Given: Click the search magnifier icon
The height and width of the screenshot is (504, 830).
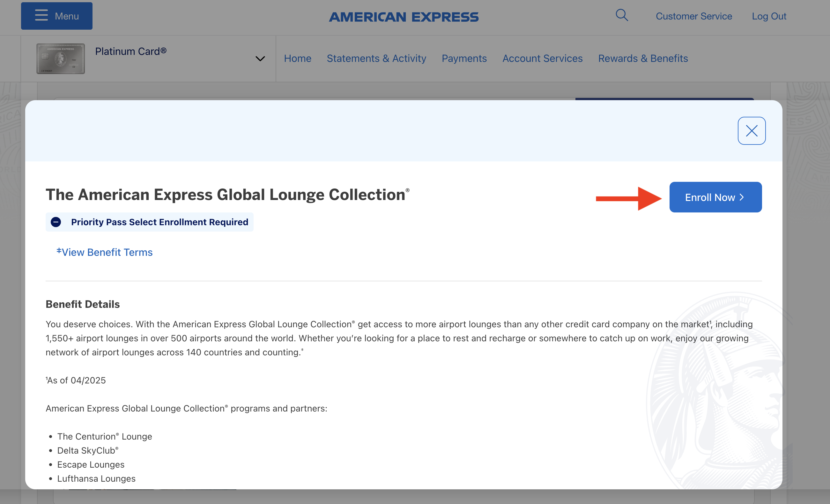Looking at the screenshot, I should point(622,15).
